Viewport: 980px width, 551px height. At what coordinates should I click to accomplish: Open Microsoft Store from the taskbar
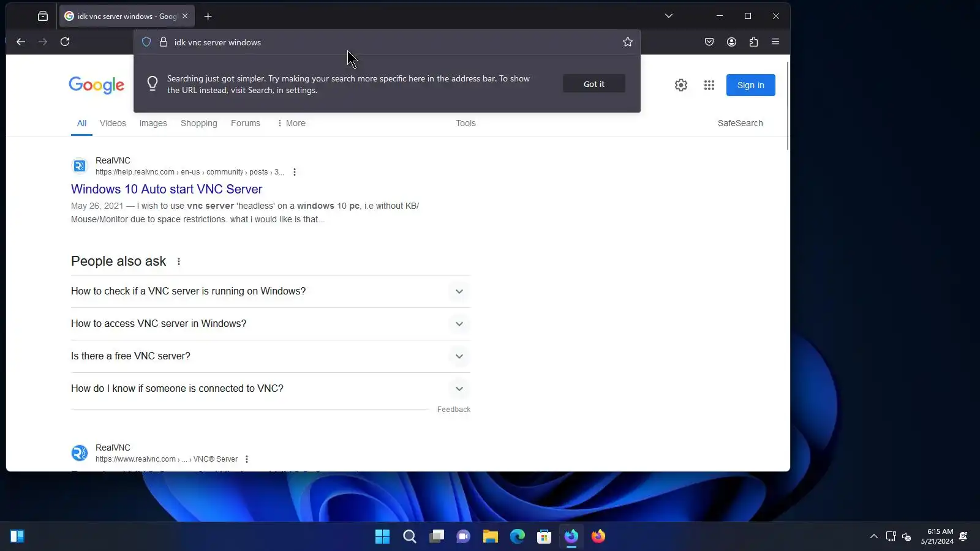(x=545, y=536)
